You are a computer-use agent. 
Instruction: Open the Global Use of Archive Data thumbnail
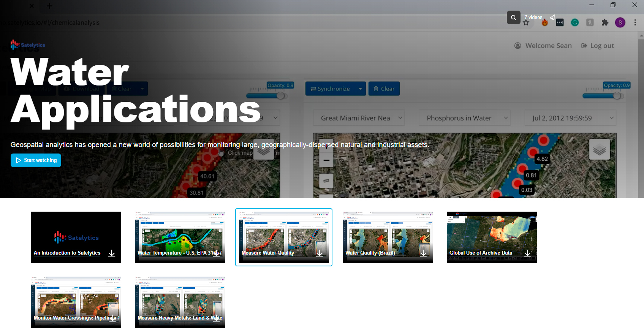492,237
